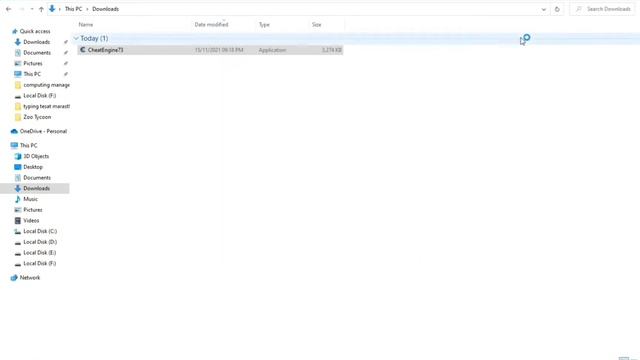
Task: Click the OneDrive cloud icon
Action: click(x=14, y=131)
